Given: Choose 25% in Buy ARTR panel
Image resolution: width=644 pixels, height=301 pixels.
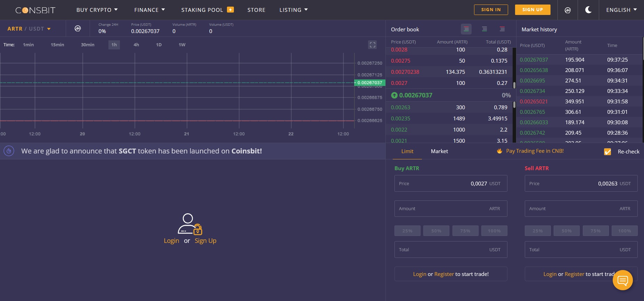Looking at the screenshot, I should click(407, 231).
